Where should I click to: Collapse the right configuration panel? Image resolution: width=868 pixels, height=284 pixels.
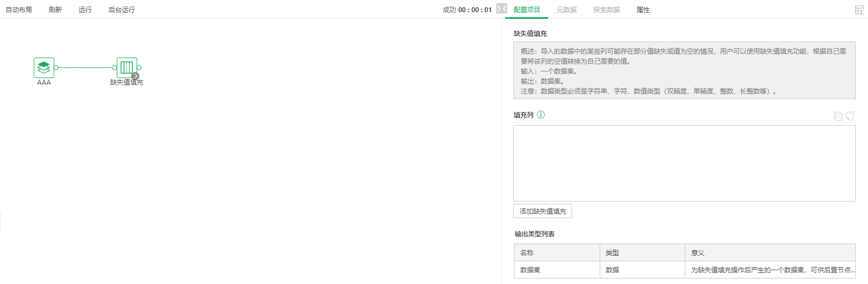[501, 8]
